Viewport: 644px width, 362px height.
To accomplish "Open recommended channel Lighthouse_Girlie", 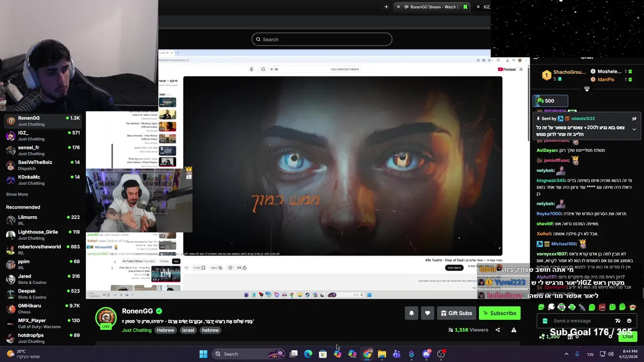I will [43, 235].
